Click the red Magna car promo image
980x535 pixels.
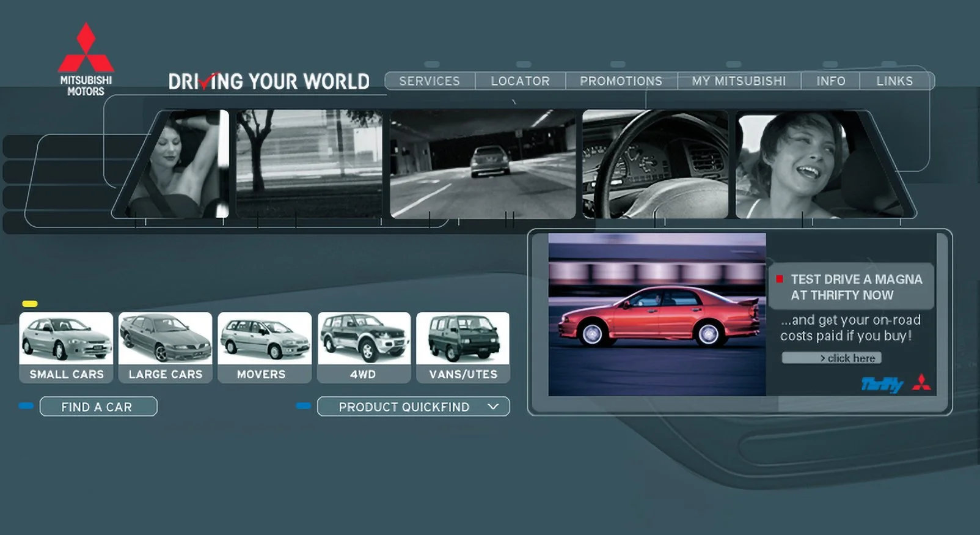click(x=657, y=314)
